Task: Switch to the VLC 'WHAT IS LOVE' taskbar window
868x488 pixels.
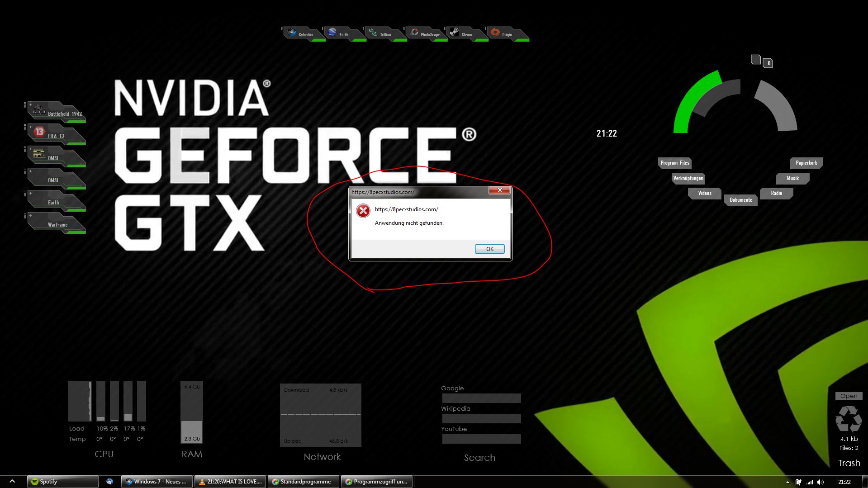Action: tap(231, 482)
